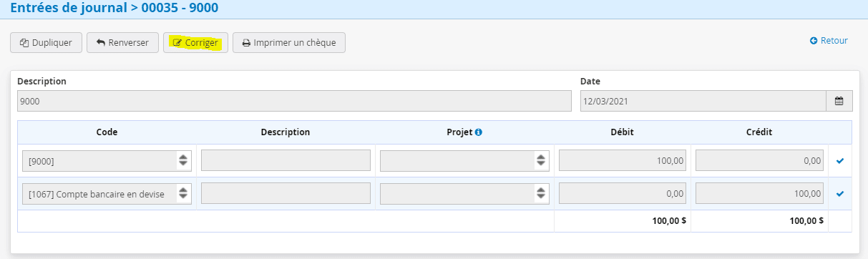Image resolution: width=868 pixels, height=259 pixels.
Task: Click the Projet info icon
Action: click(479, 132)
